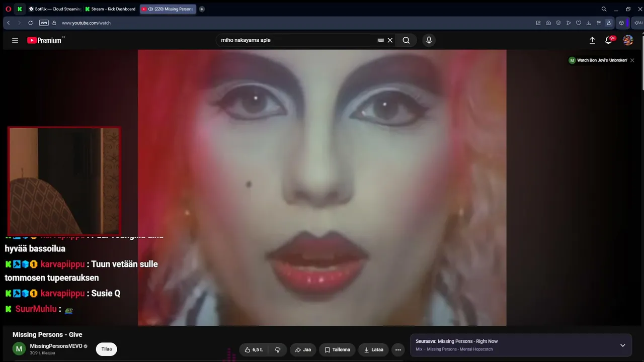Image resolution: width=644 pixels, height=362 pixels.
Task: Go to the YouTube Premium home logo
Action: [x=44, y=40]
